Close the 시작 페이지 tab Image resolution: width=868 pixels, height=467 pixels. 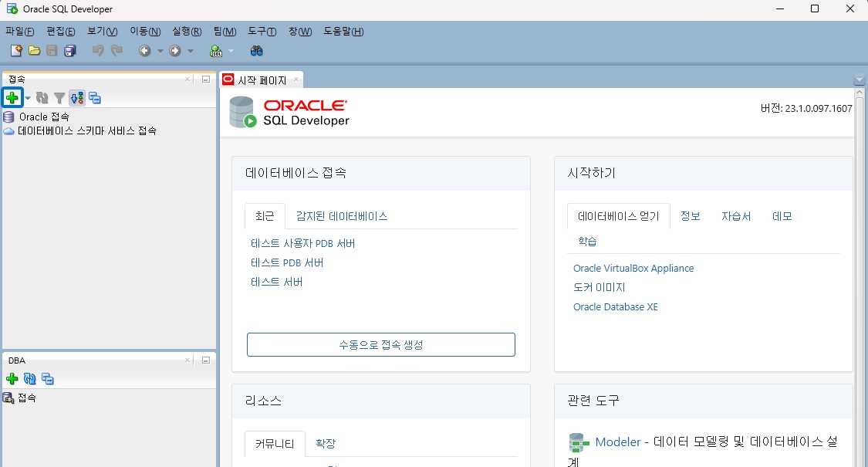tap(296, 80)
